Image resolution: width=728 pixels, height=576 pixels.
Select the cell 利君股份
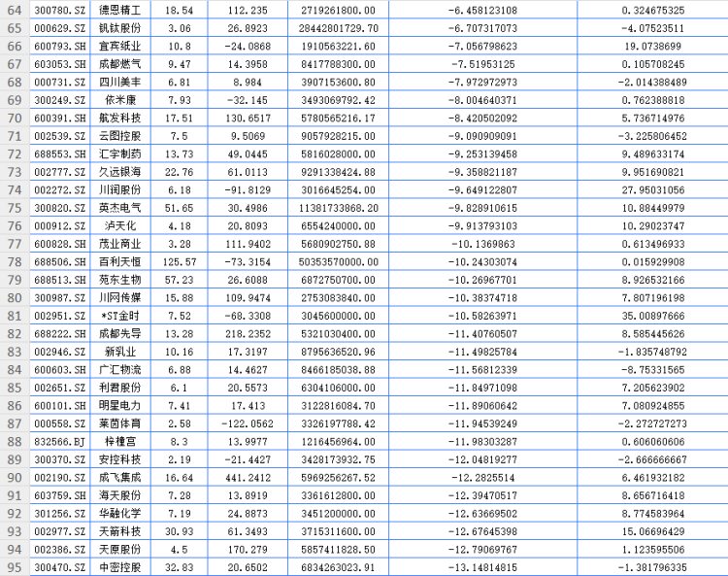pyautogui.click(x=120, y=388)
